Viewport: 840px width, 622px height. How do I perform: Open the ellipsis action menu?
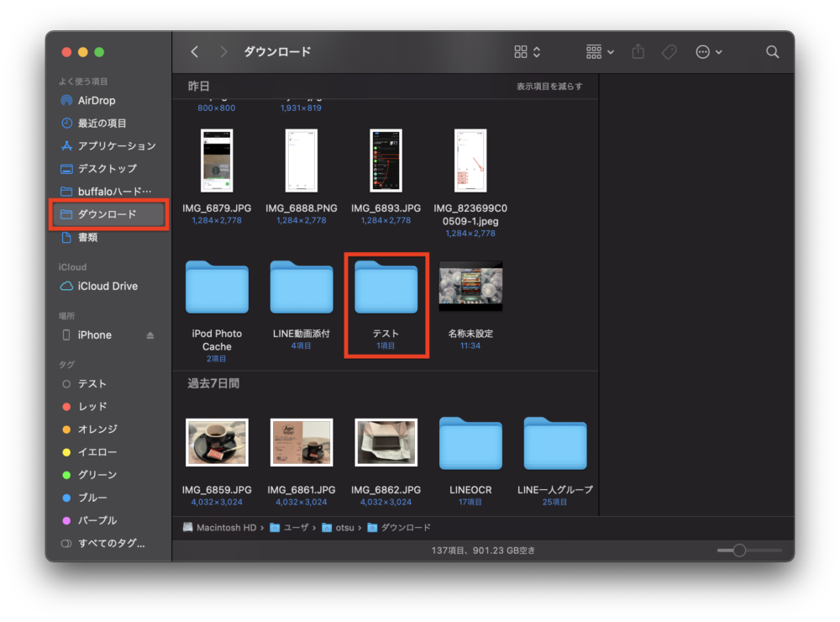coord(709,52)
